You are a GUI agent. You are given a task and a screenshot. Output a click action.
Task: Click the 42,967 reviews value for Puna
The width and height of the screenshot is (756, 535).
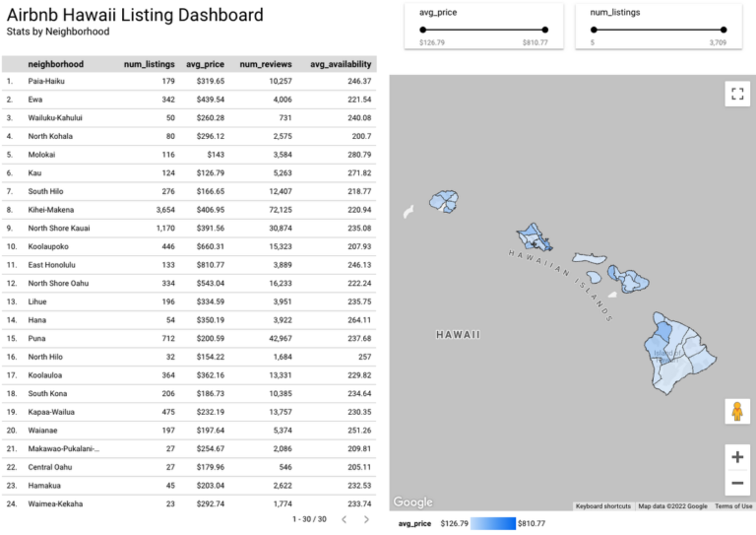pyautogui.click(x=281, y=338)
